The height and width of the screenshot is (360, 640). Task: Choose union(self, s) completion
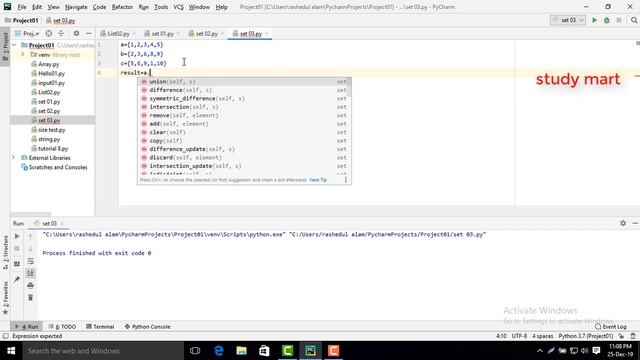(244, 82)
